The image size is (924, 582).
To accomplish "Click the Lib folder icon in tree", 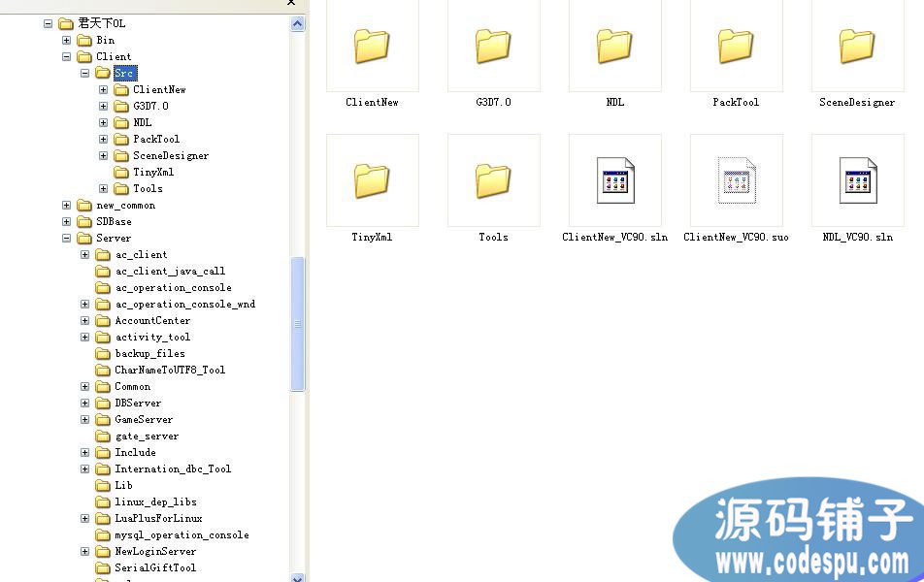I will (x=103, y=485).
